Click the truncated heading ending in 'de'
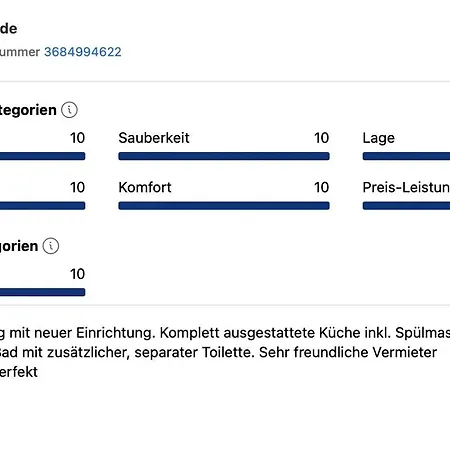 pyautogui.click(x=9, y=29)
